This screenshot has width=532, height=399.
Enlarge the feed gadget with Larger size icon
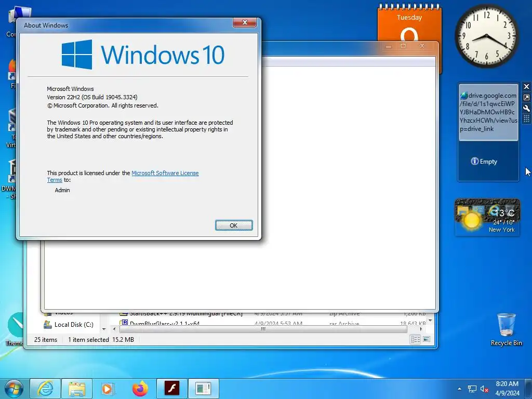coord(526,97)
